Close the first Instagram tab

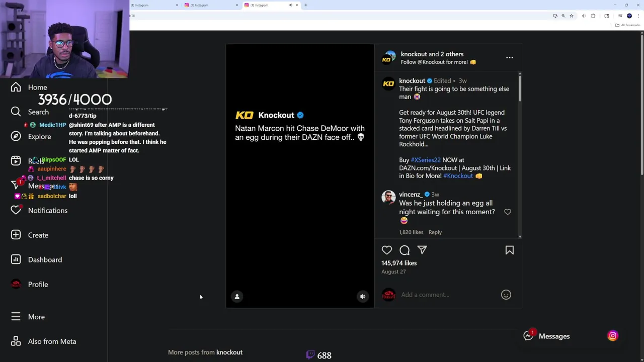177,5
